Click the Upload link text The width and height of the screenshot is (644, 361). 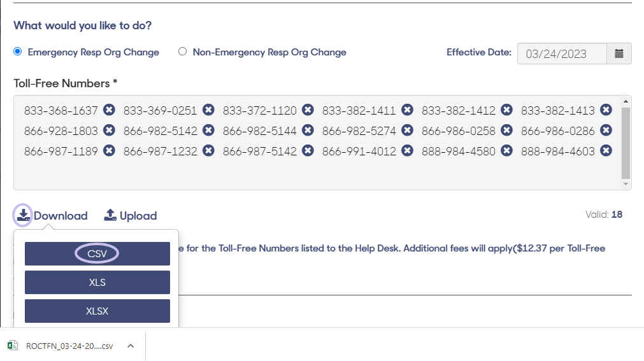click(x=138, y=216)
